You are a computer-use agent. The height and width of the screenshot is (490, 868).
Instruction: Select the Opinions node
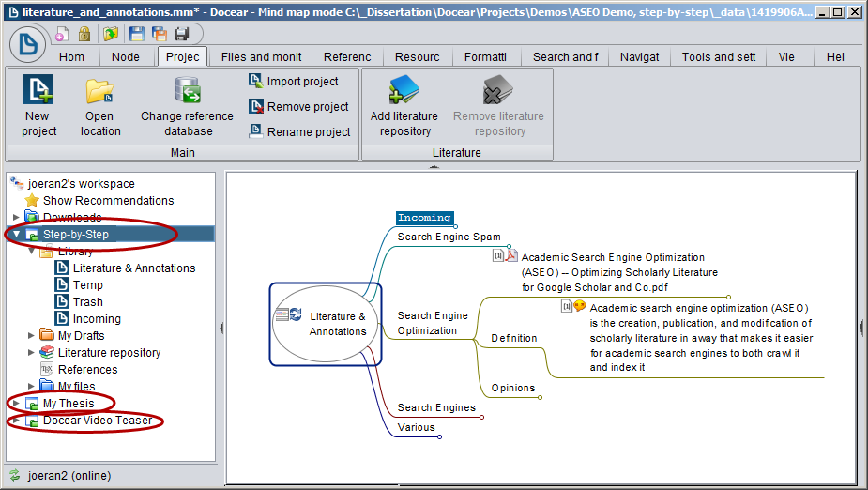(x=513, y=388)
